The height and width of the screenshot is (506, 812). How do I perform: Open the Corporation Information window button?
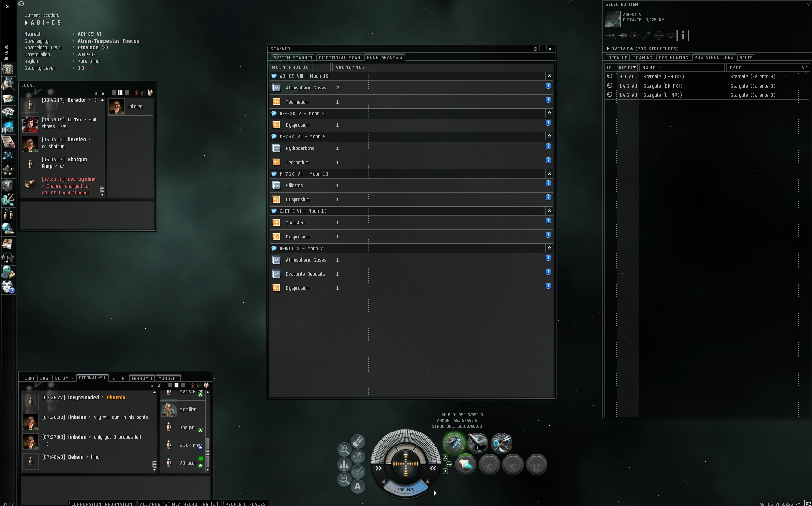(102, 504)
